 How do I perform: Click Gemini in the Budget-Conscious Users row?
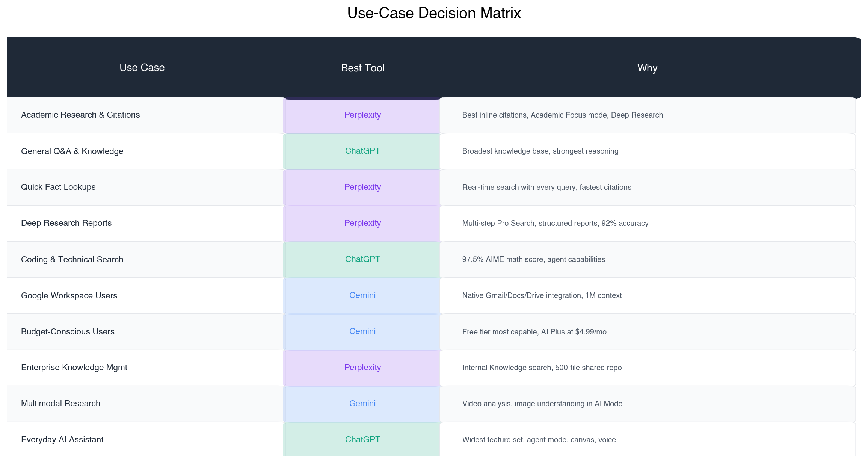click(362, 331)
